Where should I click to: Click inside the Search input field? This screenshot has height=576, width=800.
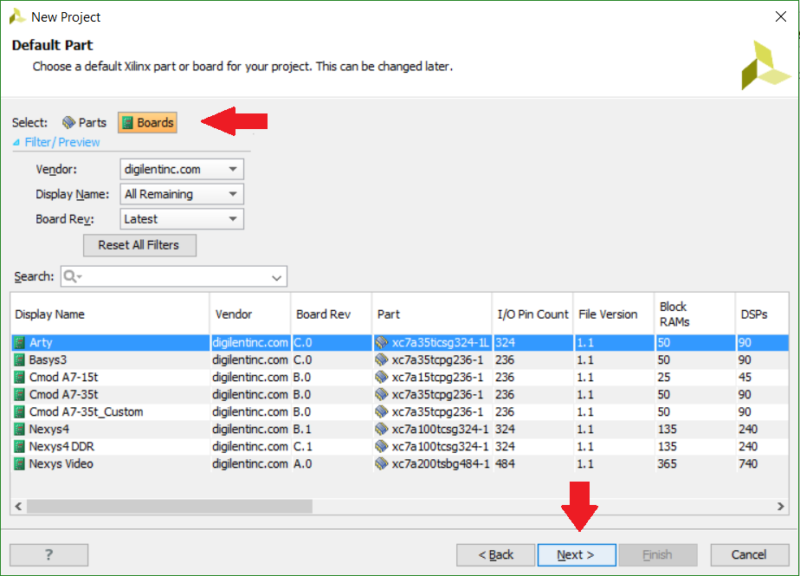pos(170,276)
